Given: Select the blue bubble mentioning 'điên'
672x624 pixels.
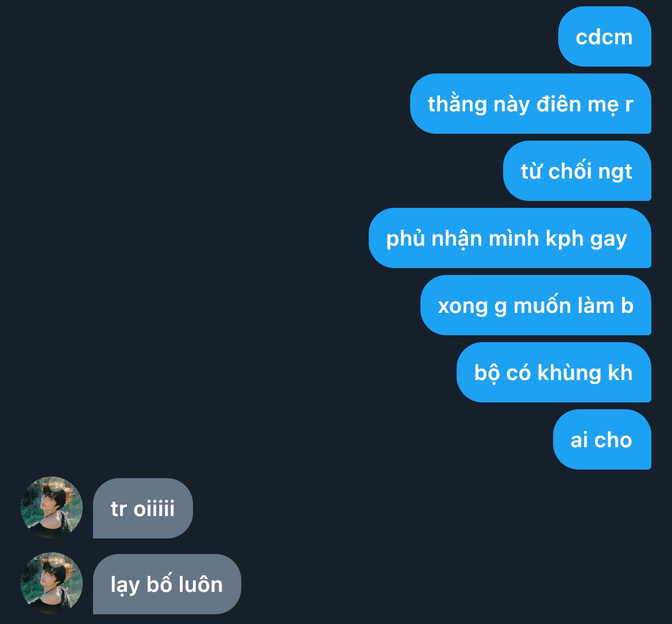Looking at the screenshot, I should (x=531, y=104).
